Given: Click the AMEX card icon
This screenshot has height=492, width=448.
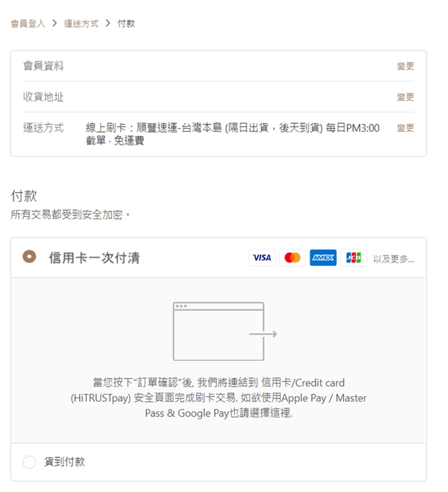Looking at the screenshot, I should tap(323, 258).
